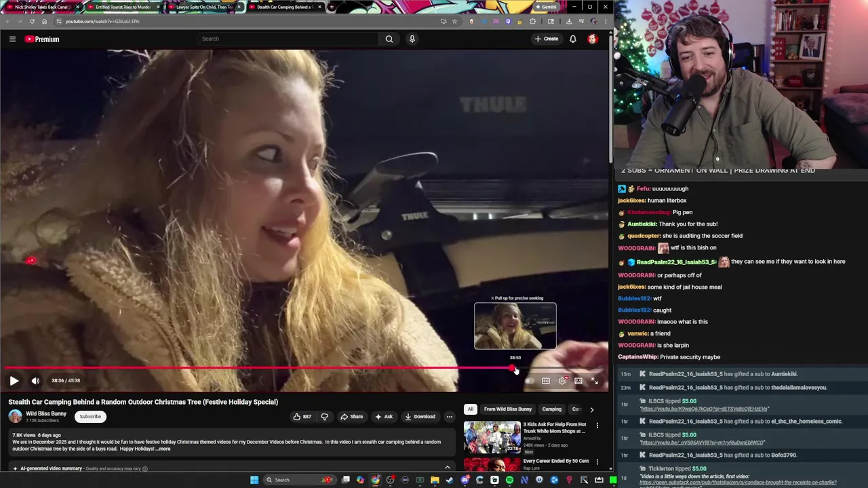Click the AI summary info icon
Image resolution: width=868 pixels, height=488 pixels.
pyautogui.click(x=145, y=468)
